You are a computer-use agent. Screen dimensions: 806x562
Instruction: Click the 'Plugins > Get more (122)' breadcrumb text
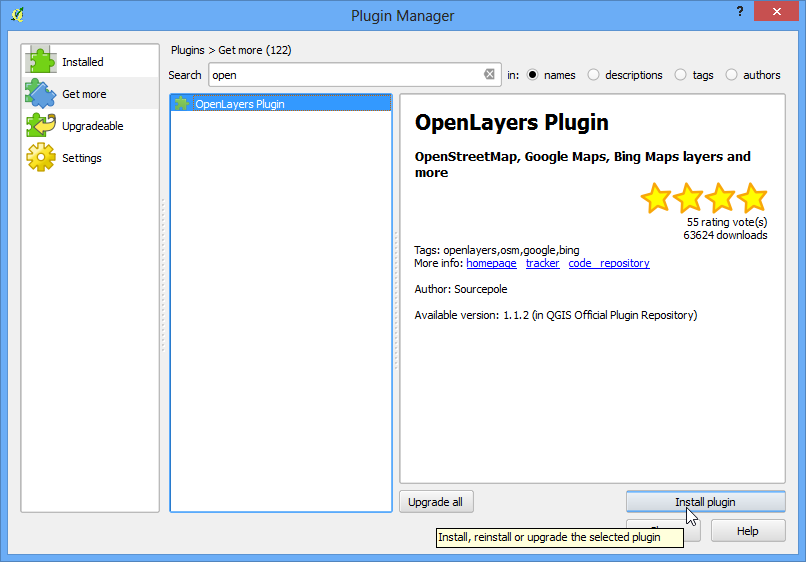[x=231, y=50]
